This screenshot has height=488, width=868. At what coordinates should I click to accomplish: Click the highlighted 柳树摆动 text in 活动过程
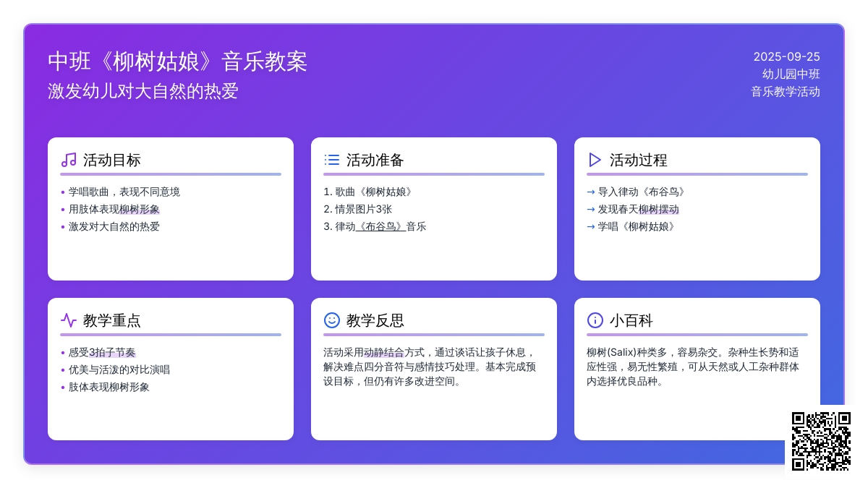tap(658, 209)
